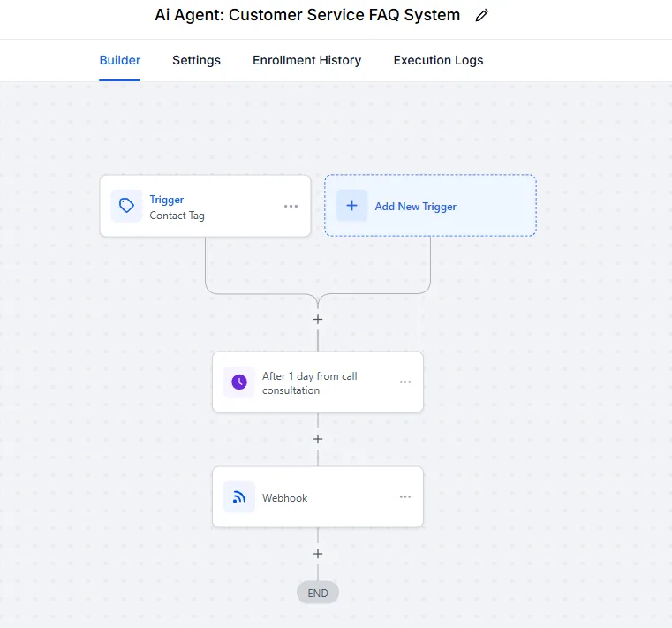Click the 'Contact Tag' text in the trigger card

point(177,216)
